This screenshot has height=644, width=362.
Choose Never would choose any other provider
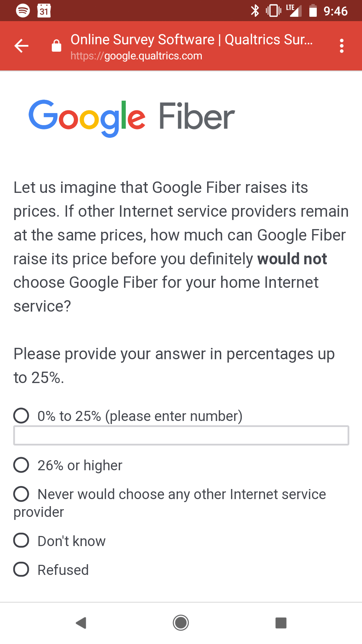click(x=21, y=494)
